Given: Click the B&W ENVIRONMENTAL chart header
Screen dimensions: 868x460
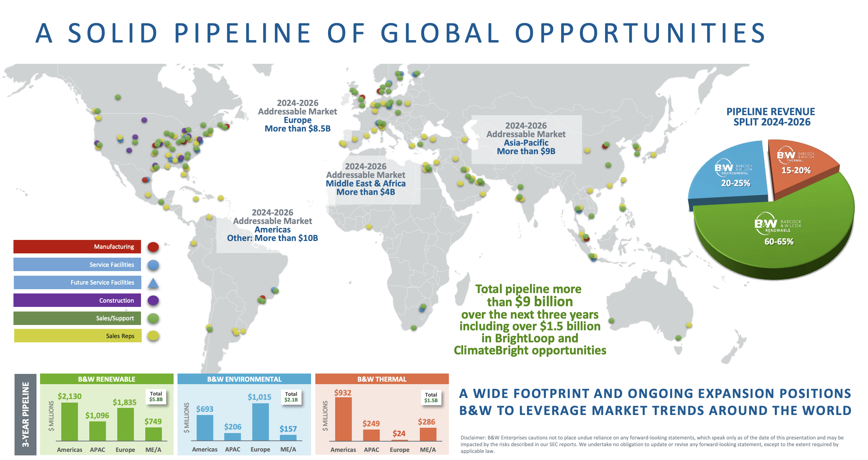Looking at the screenshot, I should tap(244, 379).
